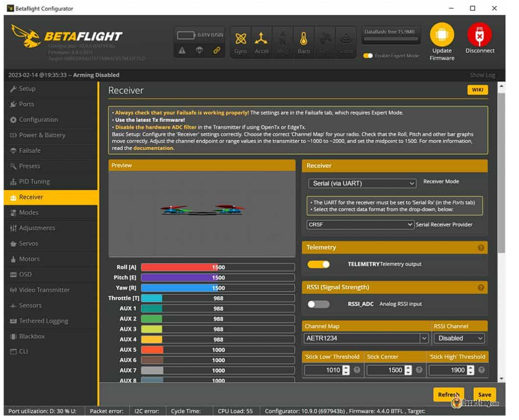Disable the Telemetry output toggle
The width and height of the screenshot is (519, 420).
coord(318,264)
